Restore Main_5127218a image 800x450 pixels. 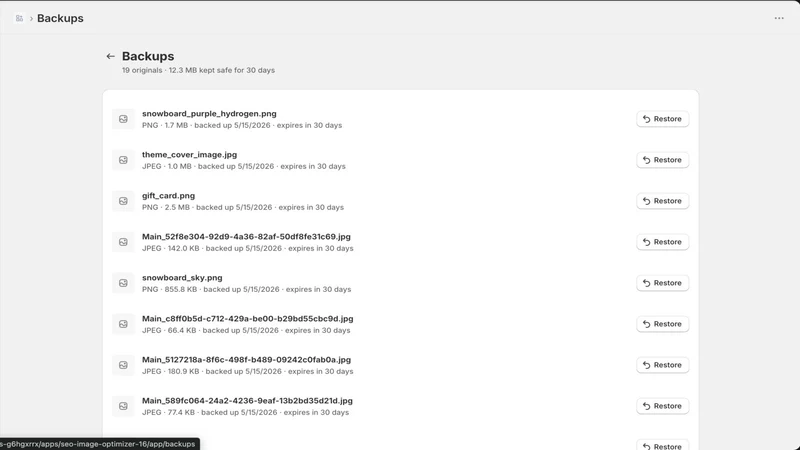tap(662, 365)
